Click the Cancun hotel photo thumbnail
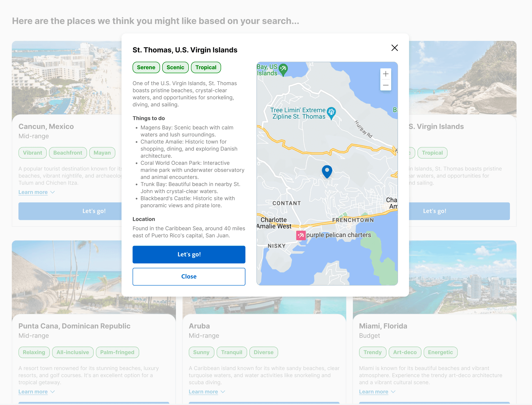The image size is (532, 405). tap(66, 77)
